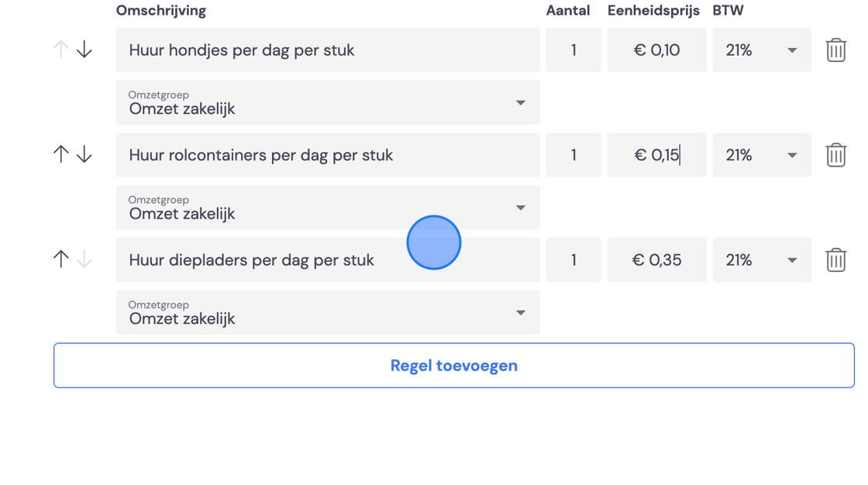Image resolution: width=868 pixels, height=485 pixels.
Task: Click the Regel toevoegen button
Action: point(454,366)
